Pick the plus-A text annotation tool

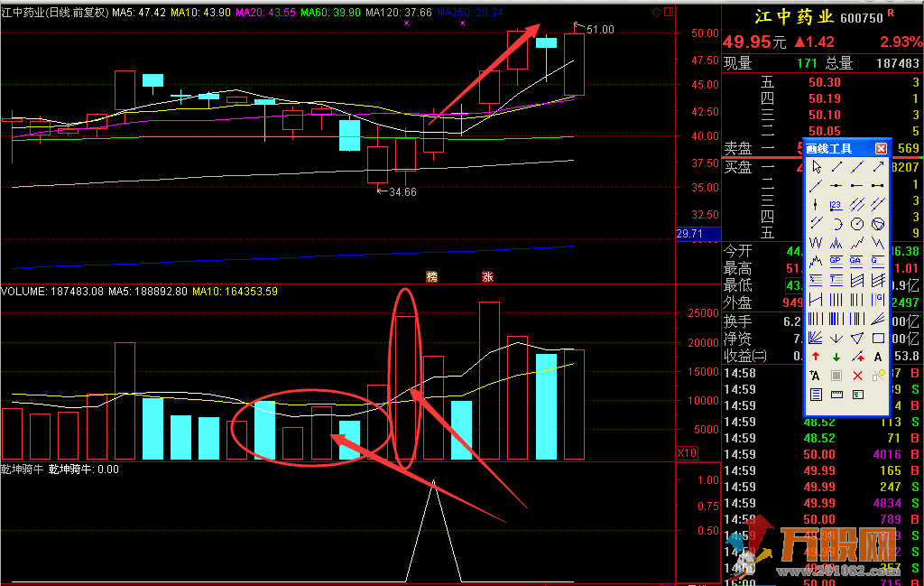pos(816,376)
